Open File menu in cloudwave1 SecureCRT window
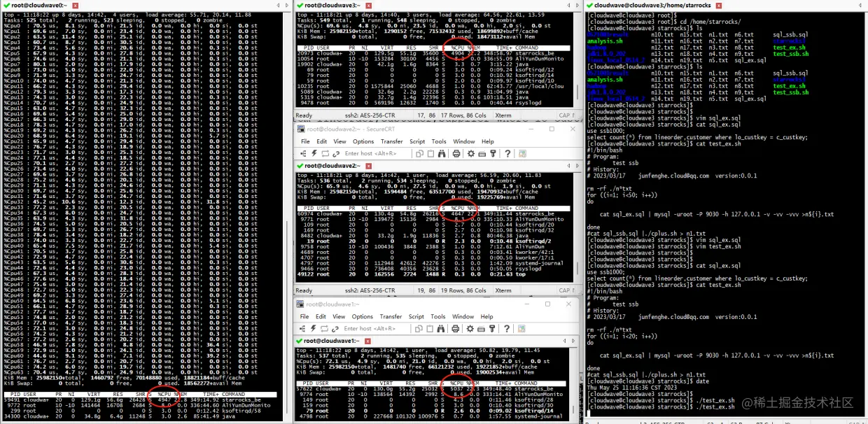 (x=304, y=316)
